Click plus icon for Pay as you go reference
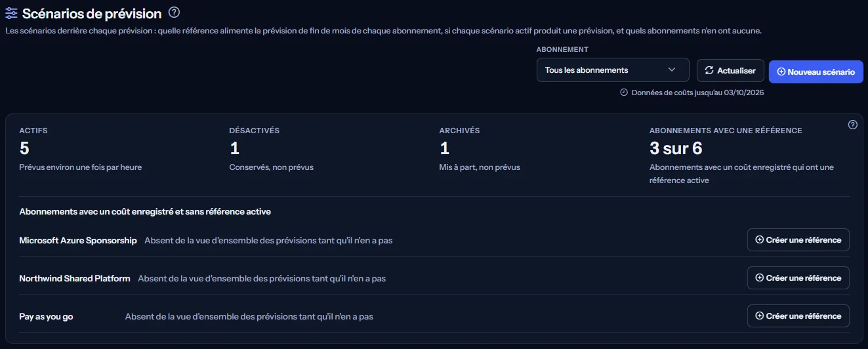 pos(760,316)
